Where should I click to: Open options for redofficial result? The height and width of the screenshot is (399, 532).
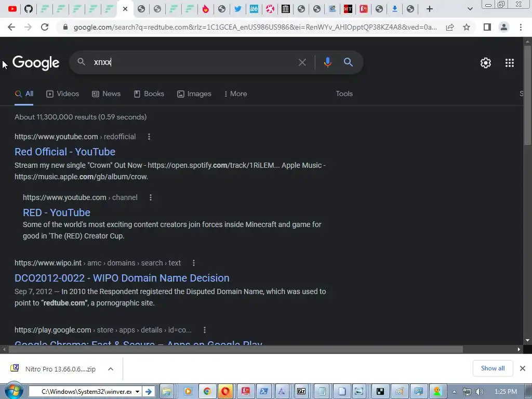pos(149,137)
